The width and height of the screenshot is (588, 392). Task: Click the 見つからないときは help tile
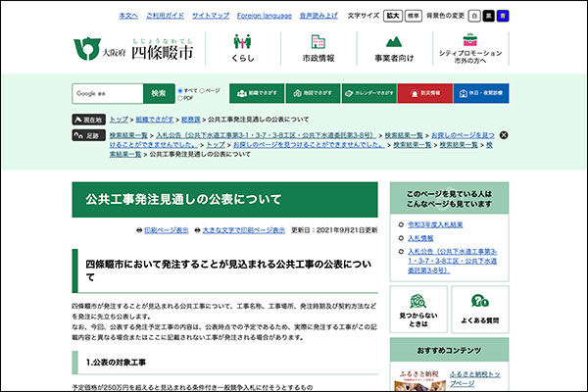418,310
